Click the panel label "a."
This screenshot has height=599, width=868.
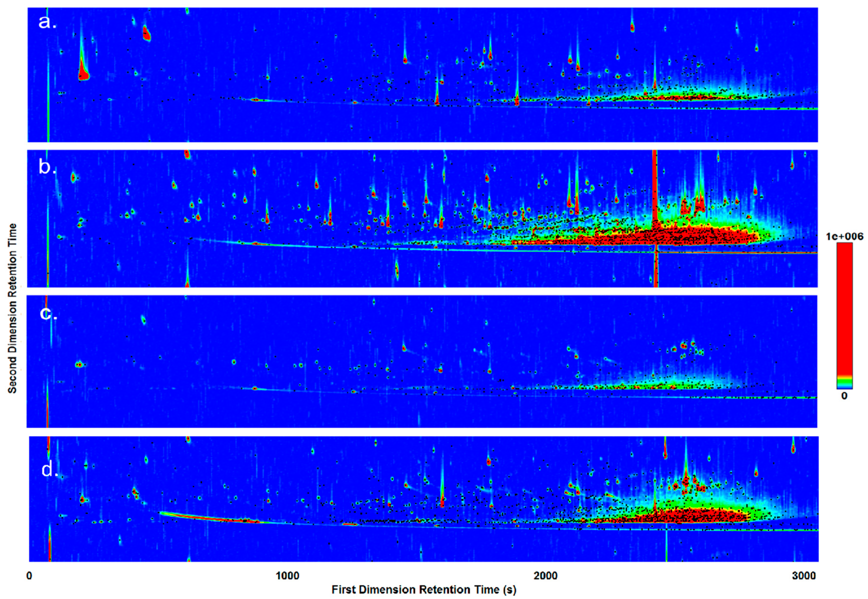46,22
